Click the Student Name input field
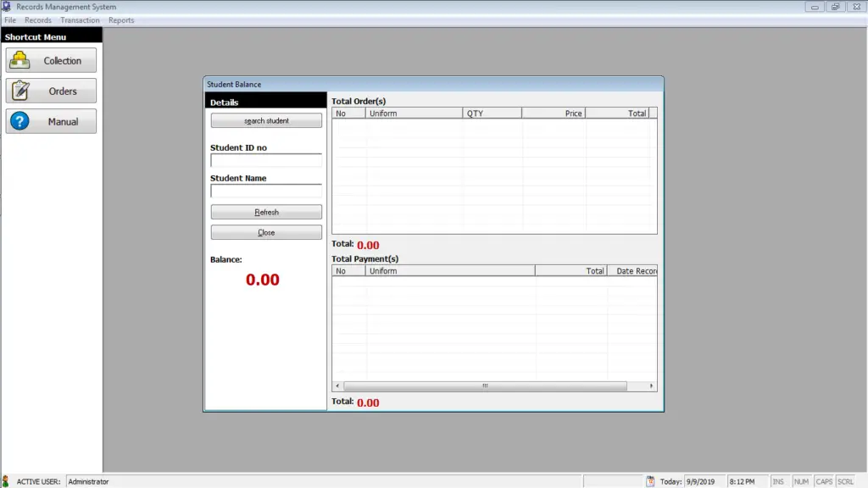The width and height of the screenshot is (868, 488). coord(265,189)
